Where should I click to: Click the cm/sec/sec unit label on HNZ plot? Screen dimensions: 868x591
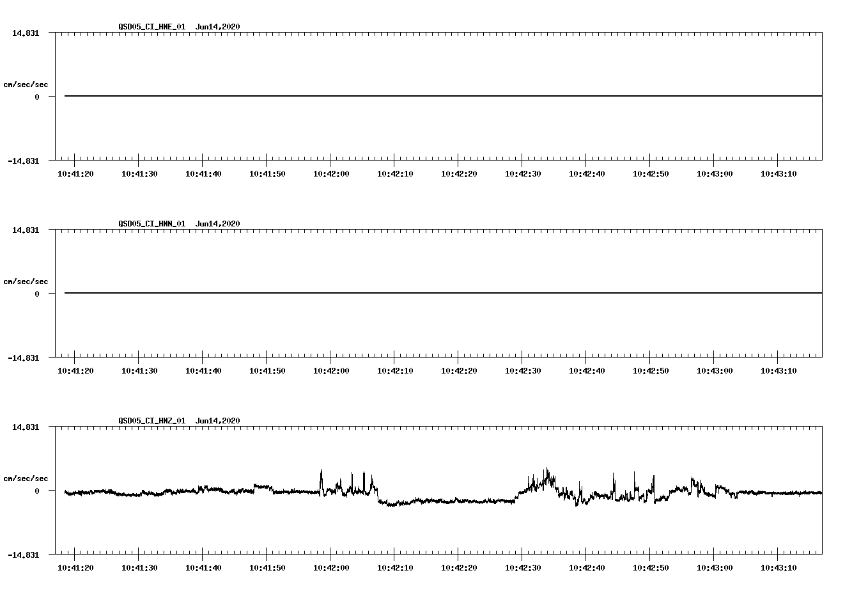click(x=26, y=478)
